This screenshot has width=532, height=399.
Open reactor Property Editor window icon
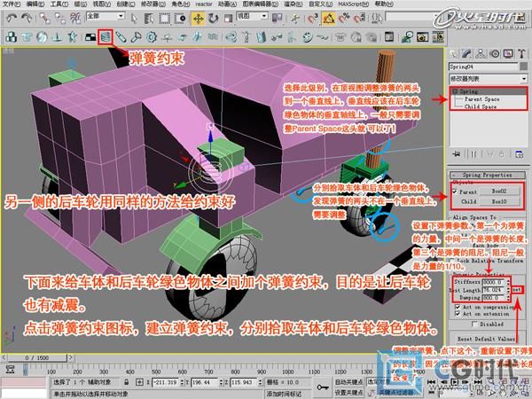[389, 36]
